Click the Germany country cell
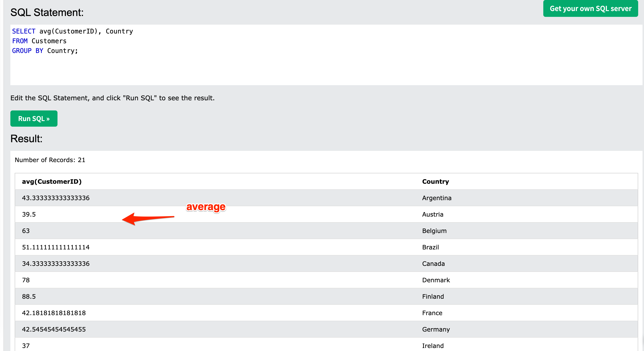The width and height of the screenshot is (644, 351). point(436,329)
